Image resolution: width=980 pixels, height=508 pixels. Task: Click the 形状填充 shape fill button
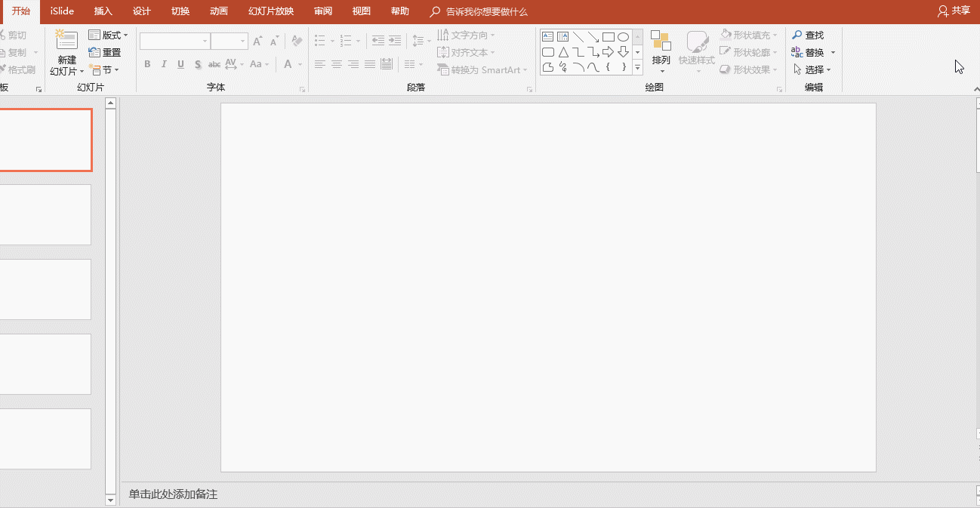(748, 35)
